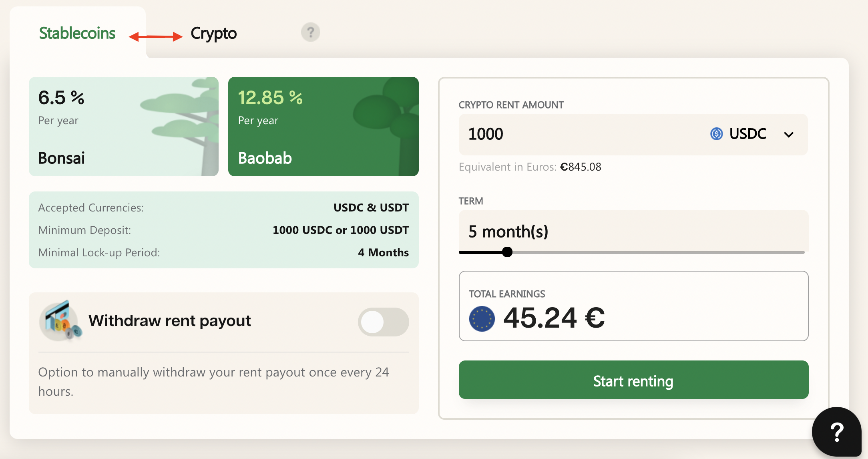The height and width of the screenshot is (459, 868).
Task: Select the Bonsai 6.5% plan card
Action: (124, 127)
